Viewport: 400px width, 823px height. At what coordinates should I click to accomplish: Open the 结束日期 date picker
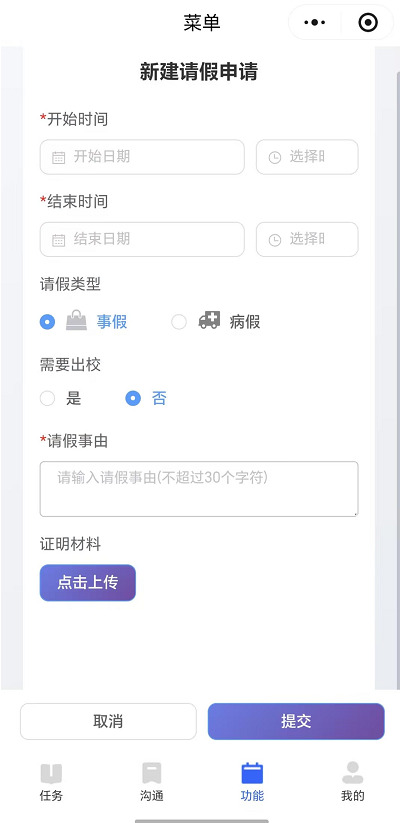[x=142, y=240]
